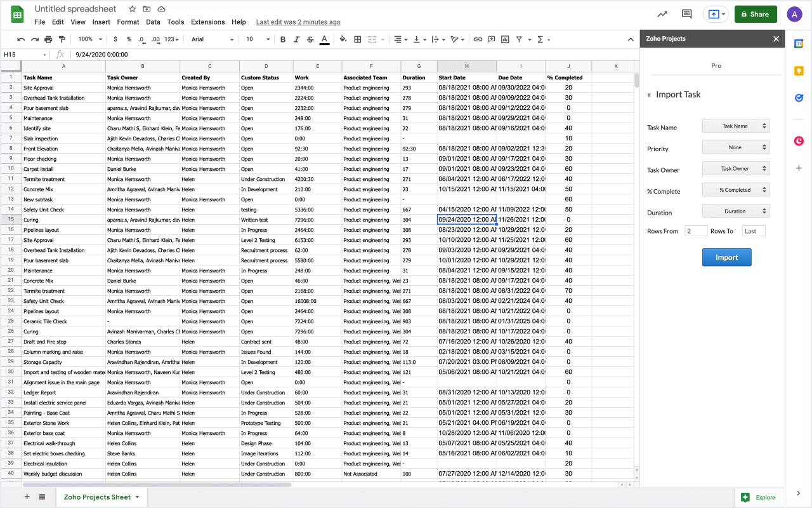Open the font size dropdown showing 10
812x508 pixels.
258,39
